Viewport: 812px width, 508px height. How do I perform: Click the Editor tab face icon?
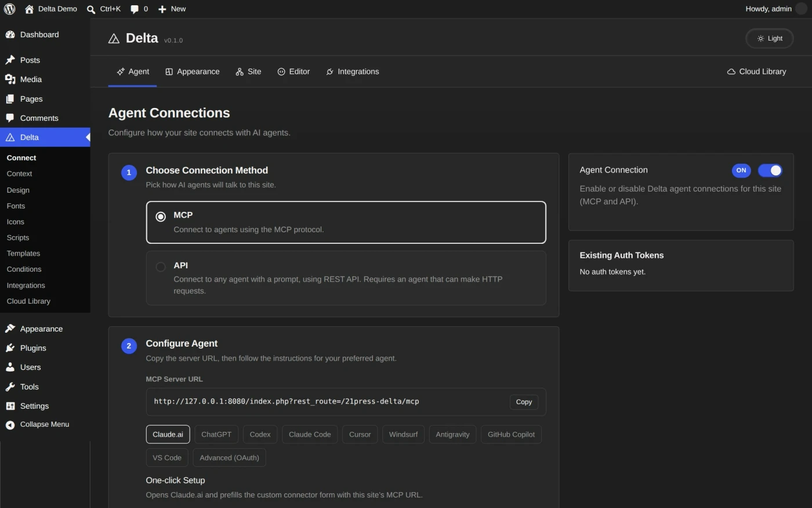point(281,72)
